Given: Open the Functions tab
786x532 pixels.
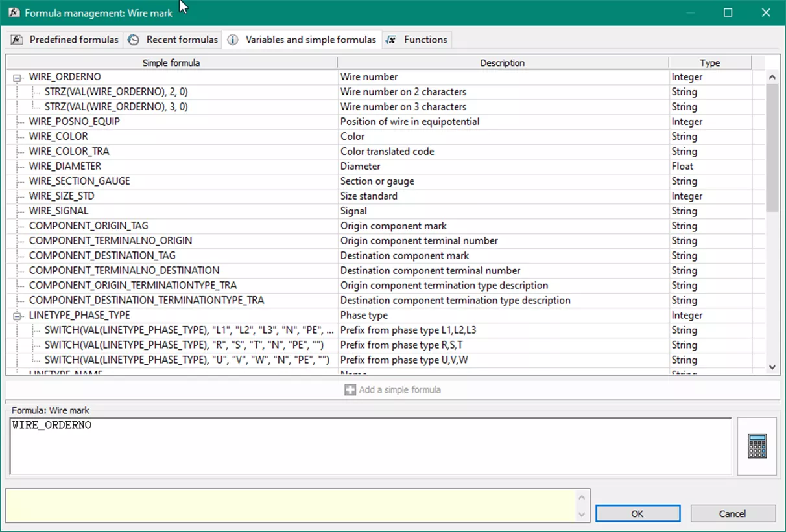Looking at the screenshot, I should (x=425, y=40).
